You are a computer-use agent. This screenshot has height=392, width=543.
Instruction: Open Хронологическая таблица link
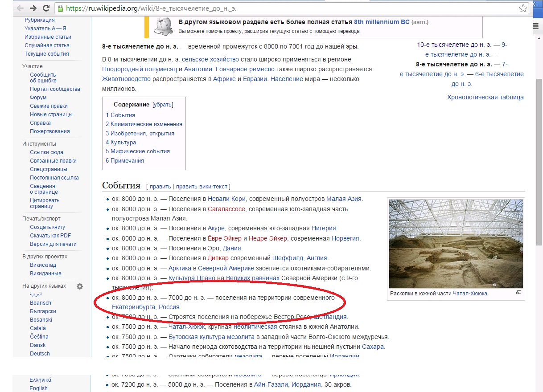485,97
